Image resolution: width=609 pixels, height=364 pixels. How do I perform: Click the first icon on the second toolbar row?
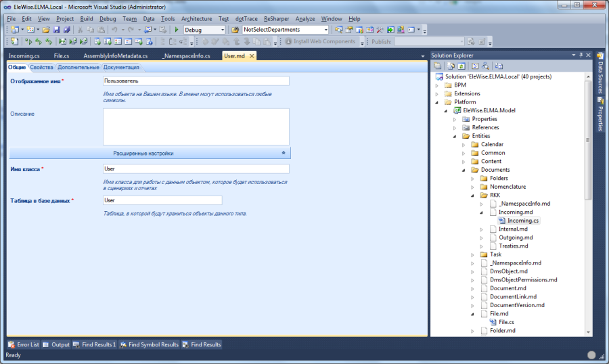[14, 41]
